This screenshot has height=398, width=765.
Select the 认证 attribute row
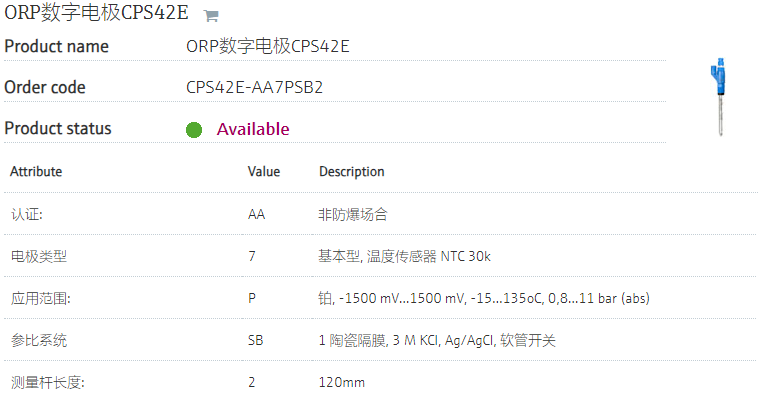click(x=381, y=214)
